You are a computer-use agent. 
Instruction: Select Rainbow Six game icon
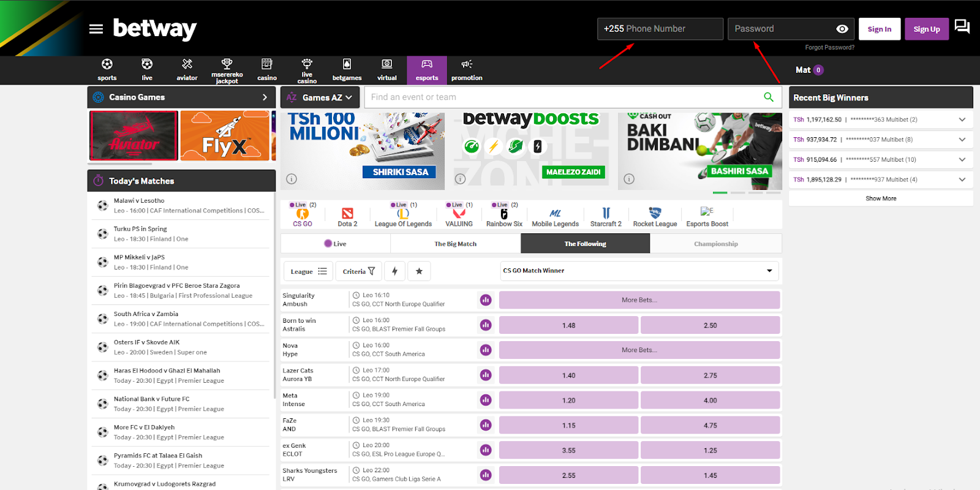pyautogui.click(x=504, y=214)
